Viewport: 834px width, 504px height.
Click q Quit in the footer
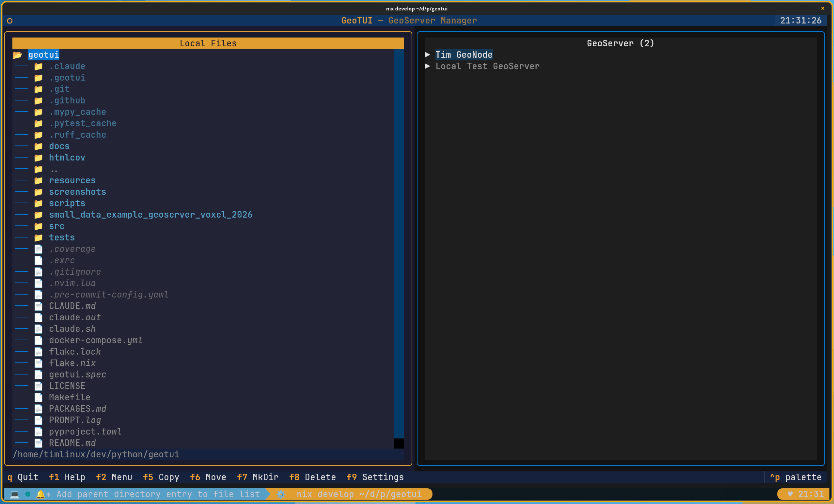(23, 477)
